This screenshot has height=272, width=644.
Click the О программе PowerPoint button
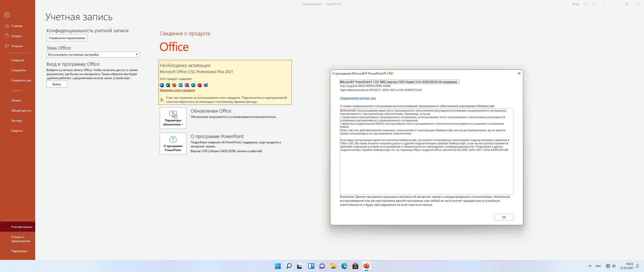[x=173, y=144]
